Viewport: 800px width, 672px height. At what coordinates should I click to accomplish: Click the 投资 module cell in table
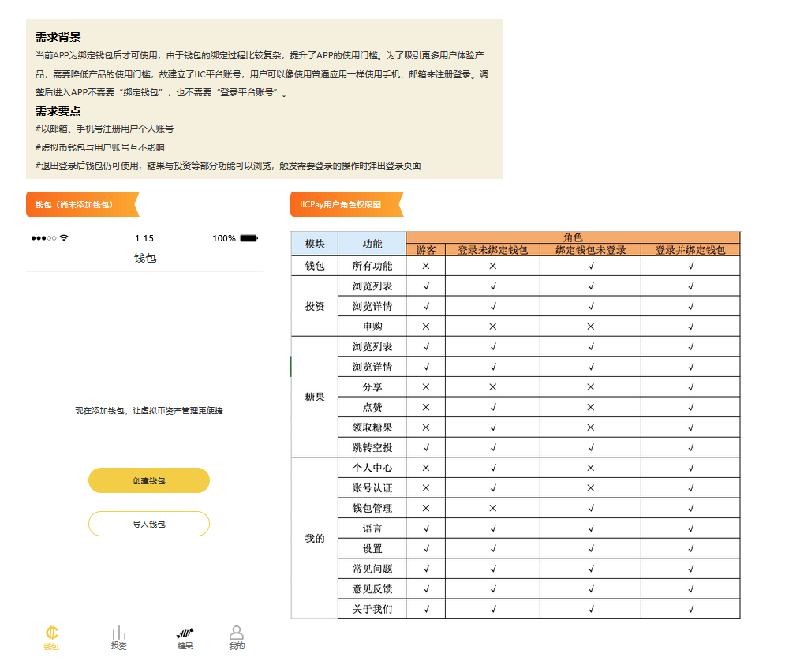coord(315,306)
